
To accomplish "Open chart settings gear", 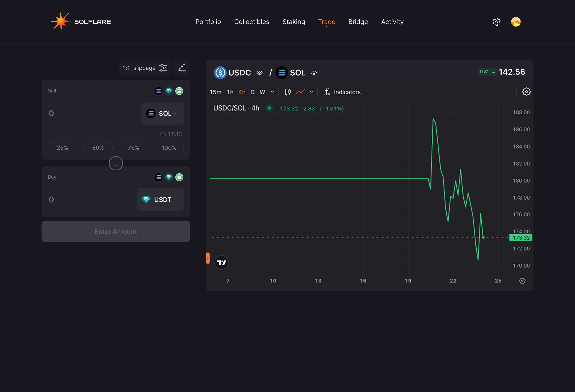I will (x=526, y=92).
